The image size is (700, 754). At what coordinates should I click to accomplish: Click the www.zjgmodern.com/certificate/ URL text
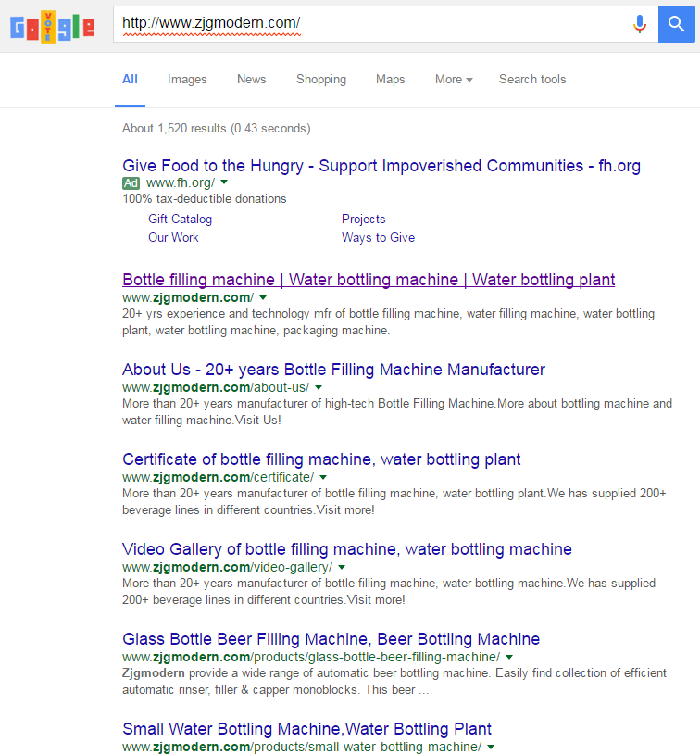(x=219, y=477)
